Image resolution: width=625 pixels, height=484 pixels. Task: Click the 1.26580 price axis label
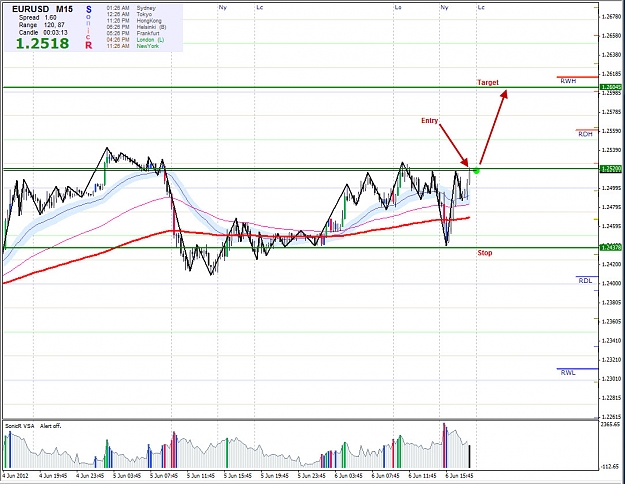[x=611, y=35]
